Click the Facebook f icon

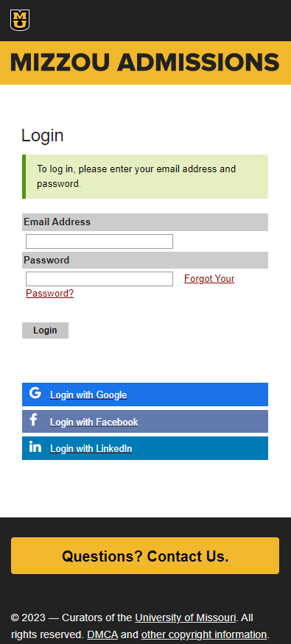[x=34, y=420]
